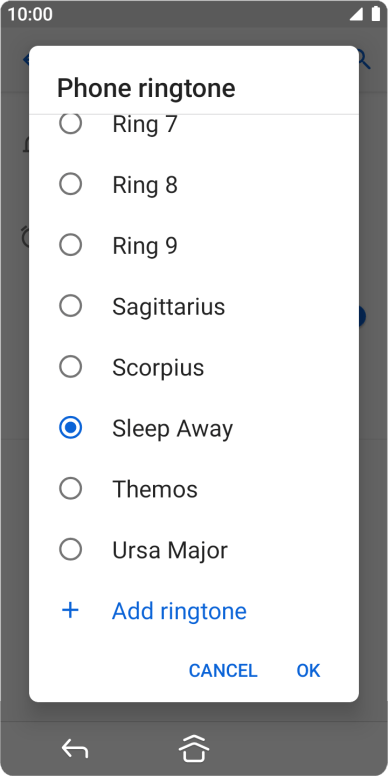Select the Ring 9 radio button
This screenshot has height=776, width=388.
point(70,245)
